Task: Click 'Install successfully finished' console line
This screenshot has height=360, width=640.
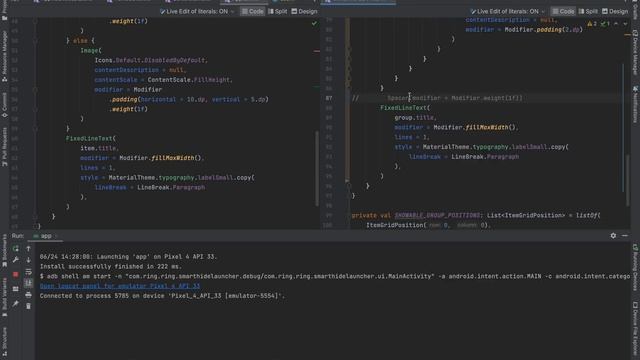Action: click(x=111, y=267)
